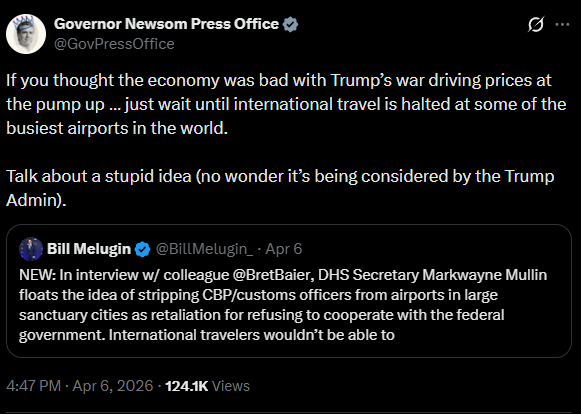Click the 'International travelers wouldn't be able to' line
This screenshot has width=581, height=414.
[252, 335]
